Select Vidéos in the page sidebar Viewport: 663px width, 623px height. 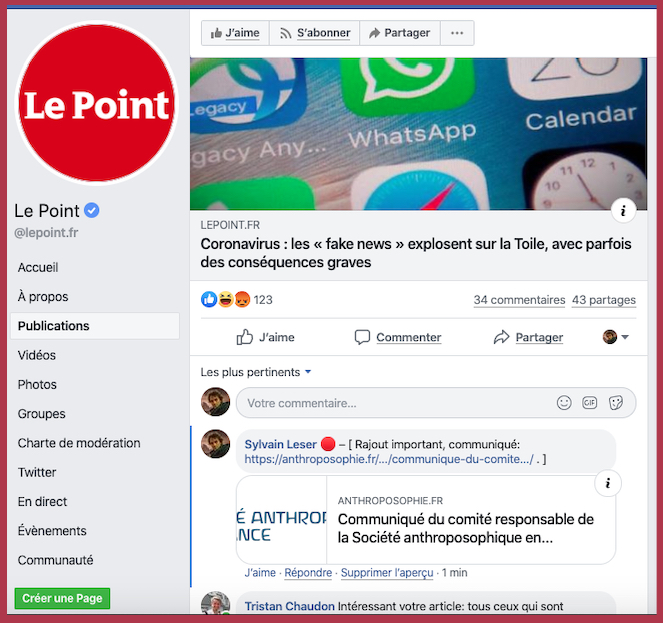pos(37,355)
